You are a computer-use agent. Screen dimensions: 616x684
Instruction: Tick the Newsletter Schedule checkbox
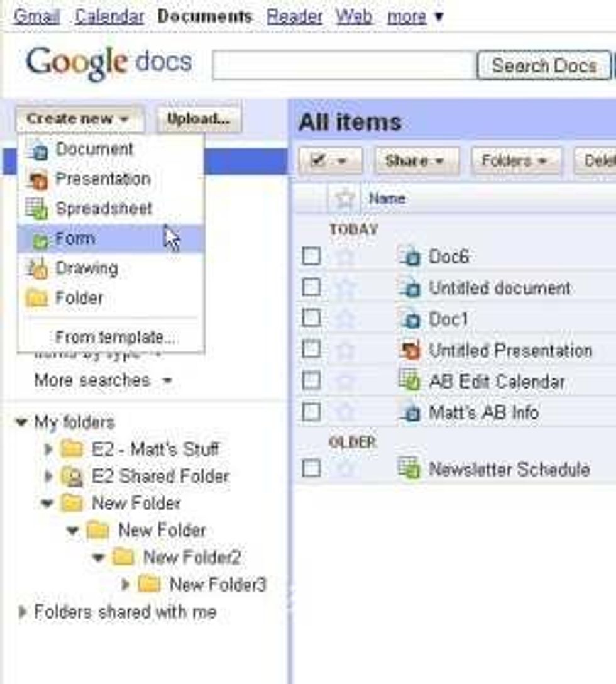tap(311, 468)
